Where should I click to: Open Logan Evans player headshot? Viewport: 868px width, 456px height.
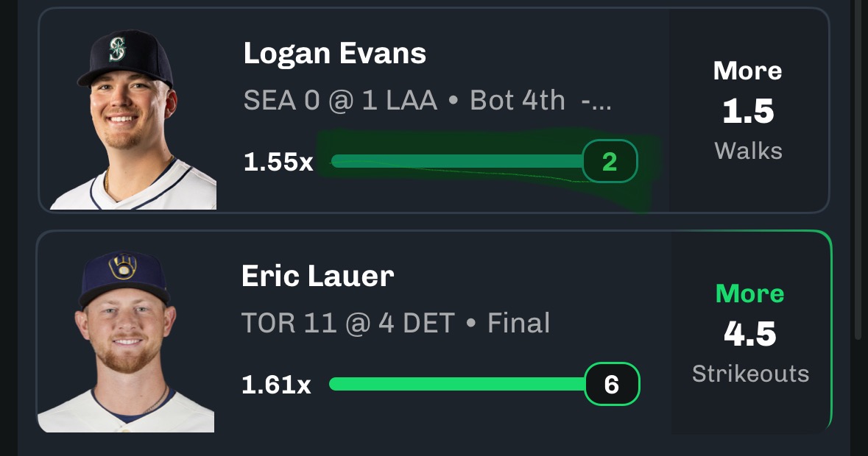pyautogui.click(x=133, y=119)
